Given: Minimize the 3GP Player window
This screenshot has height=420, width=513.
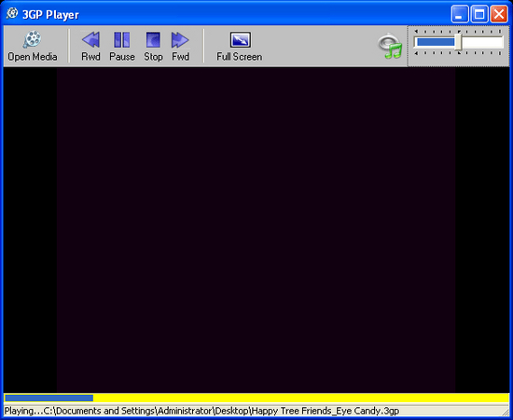Looking at the screenshot, I should click(x=459, y=14).
